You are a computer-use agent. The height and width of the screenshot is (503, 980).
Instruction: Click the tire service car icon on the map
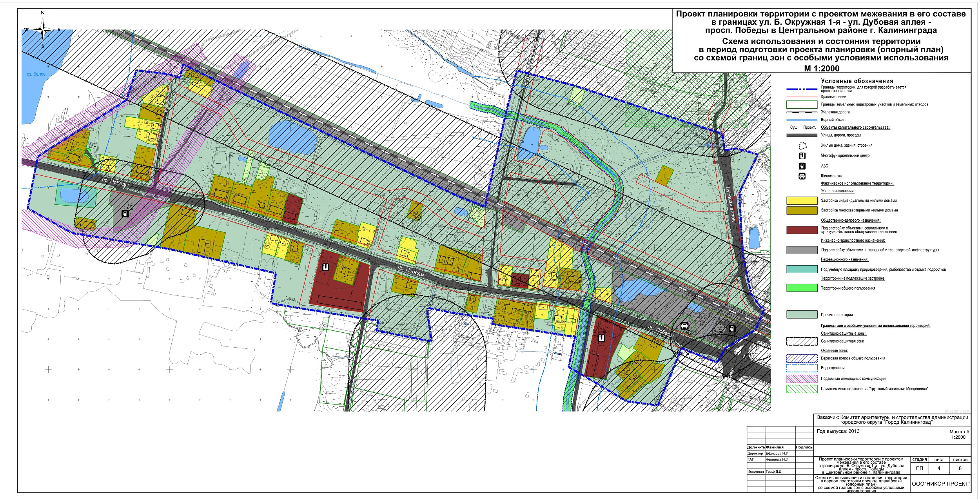pyautogui.click(x=684, y=325)
